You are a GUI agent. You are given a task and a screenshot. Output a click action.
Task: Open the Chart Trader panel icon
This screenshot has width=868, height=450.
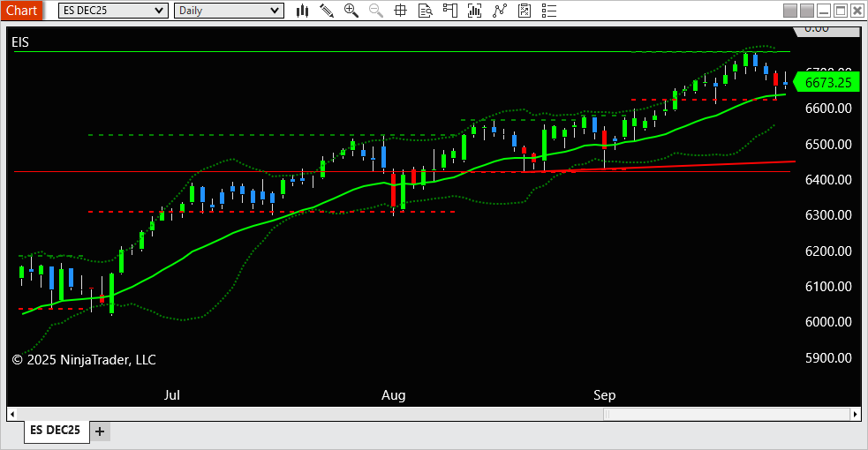(450, 11)
